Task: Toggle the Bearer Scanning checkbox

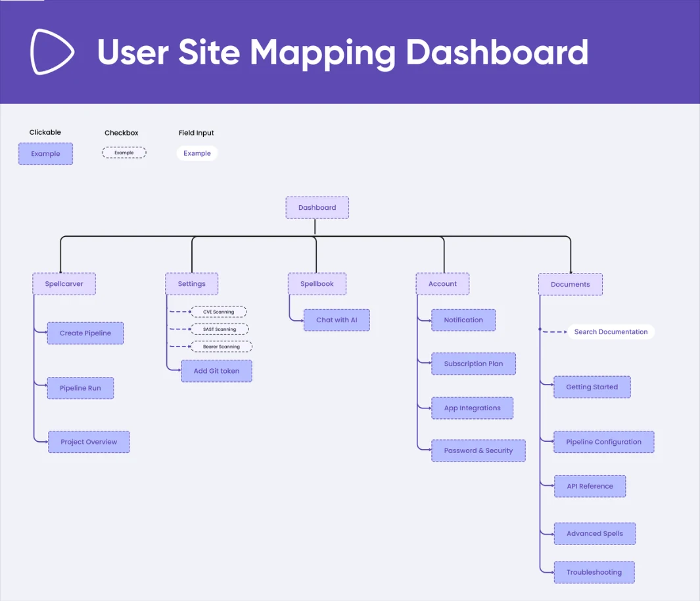Action: click(221, 347)
